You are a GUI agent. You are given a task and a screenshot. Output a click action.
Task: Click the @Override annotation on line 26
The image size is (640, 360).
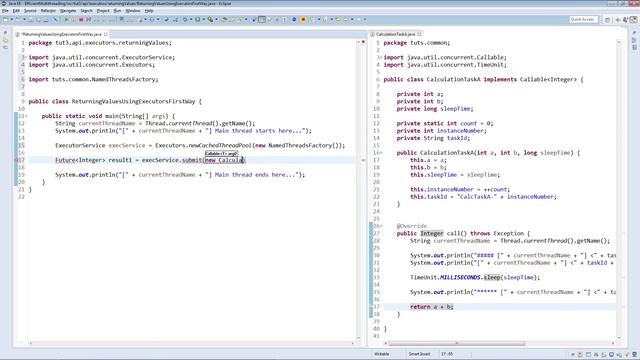tap(411, 226)
